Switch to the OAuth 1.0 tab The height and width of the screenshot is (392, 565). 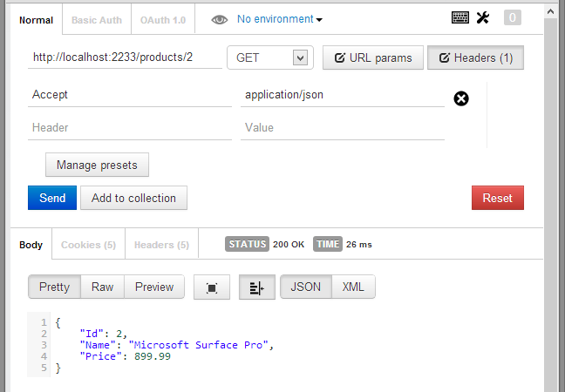163,20
